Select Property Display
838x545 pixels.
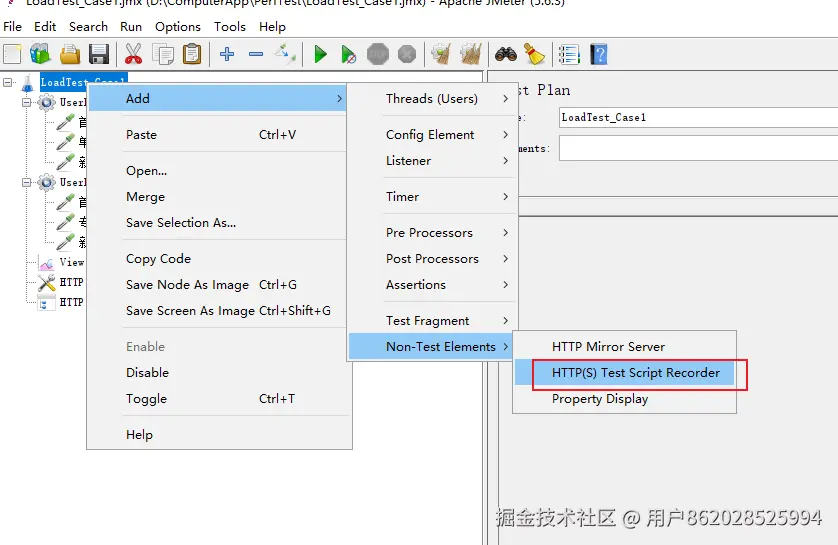(x=624, y=399)
